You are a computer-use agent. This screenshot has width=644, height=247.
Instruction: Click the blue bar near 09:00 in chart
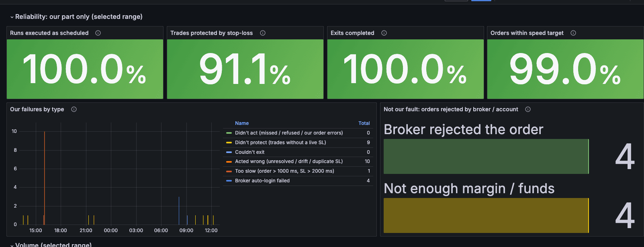(x=187, y=220)
